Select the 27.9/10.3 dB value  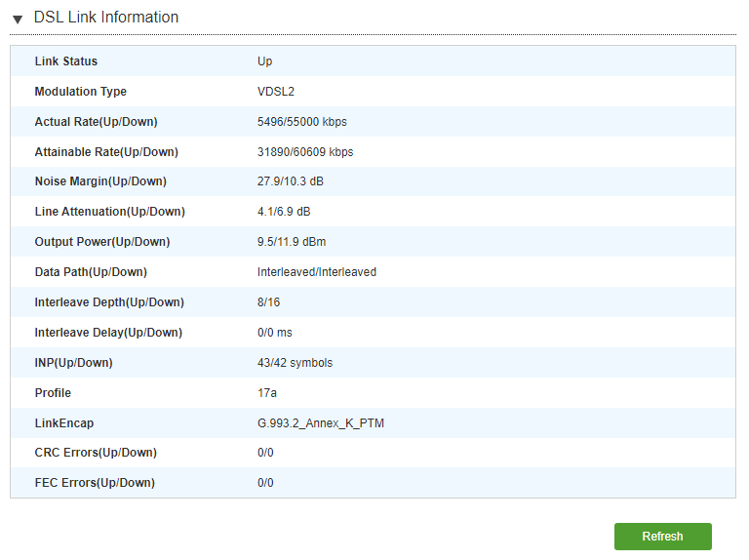[x=291, y=181]
